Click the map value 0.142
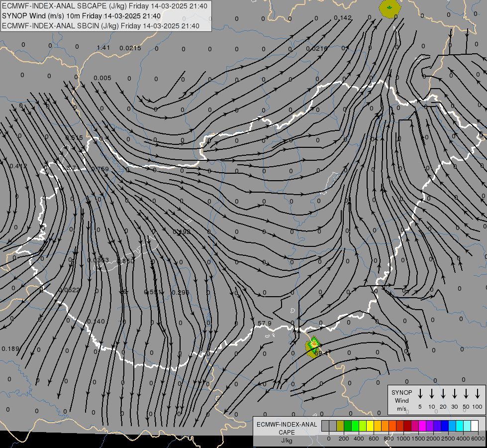The width and height of the screenshot is (487, 448). (x=343, y=18)
